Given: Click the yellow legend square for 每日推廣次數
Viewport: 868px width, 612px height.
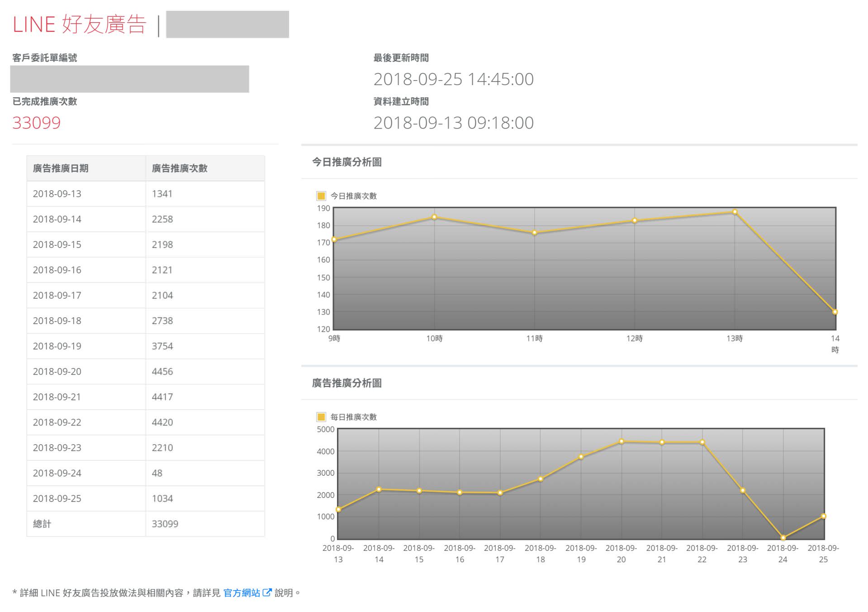Looking at the screenshot, I should click(x=321, y=417).
